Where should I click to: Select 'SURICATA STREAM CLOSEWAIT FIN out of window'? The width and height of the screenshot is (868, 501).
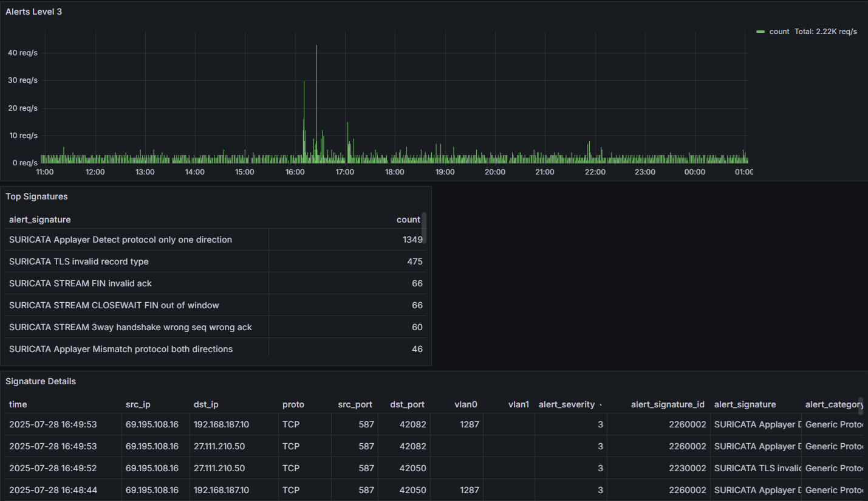coord(216,305)
